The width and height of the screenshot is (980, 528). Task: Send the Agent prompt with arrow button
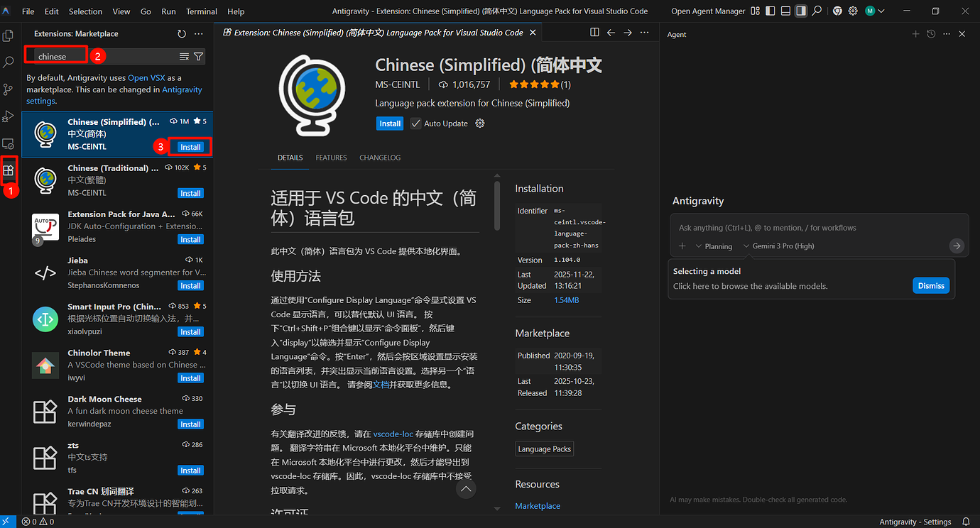(957, 246)
